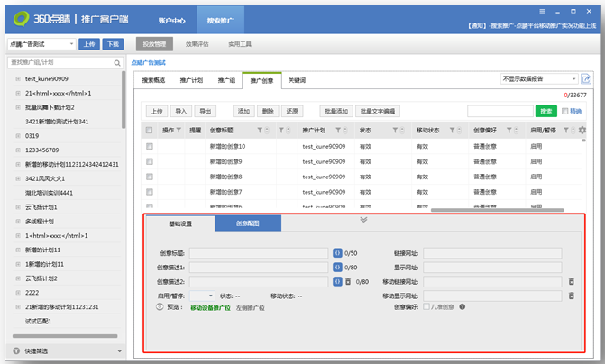605x364 pixels.
Task: Open the 点睛广告测试 account dropdown
Action: 40,43
